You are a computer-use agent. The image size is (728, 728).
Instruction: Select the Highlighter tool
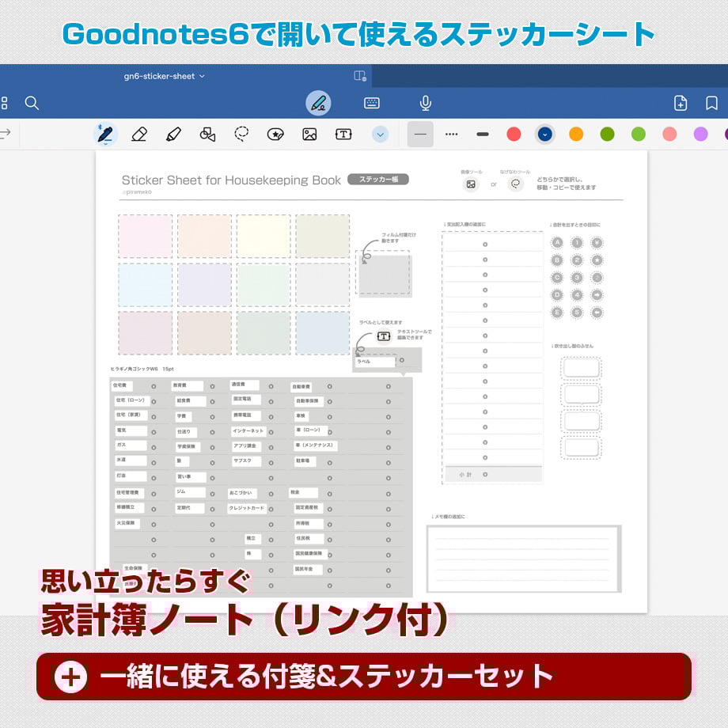(173, 135)
